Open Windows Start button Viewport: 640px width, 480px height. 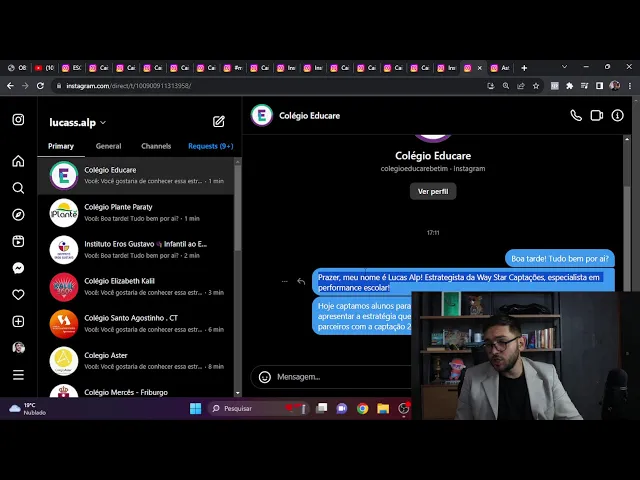(196, 408)
